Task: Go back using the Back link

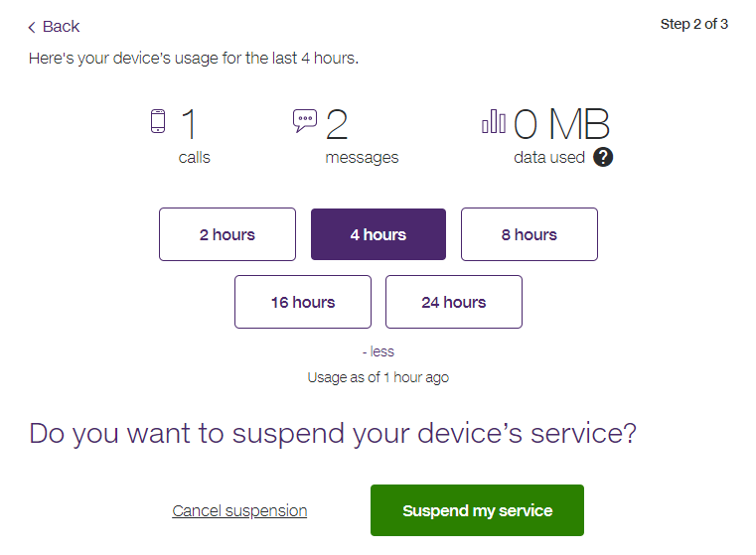Action: click(x=61, y=27)
